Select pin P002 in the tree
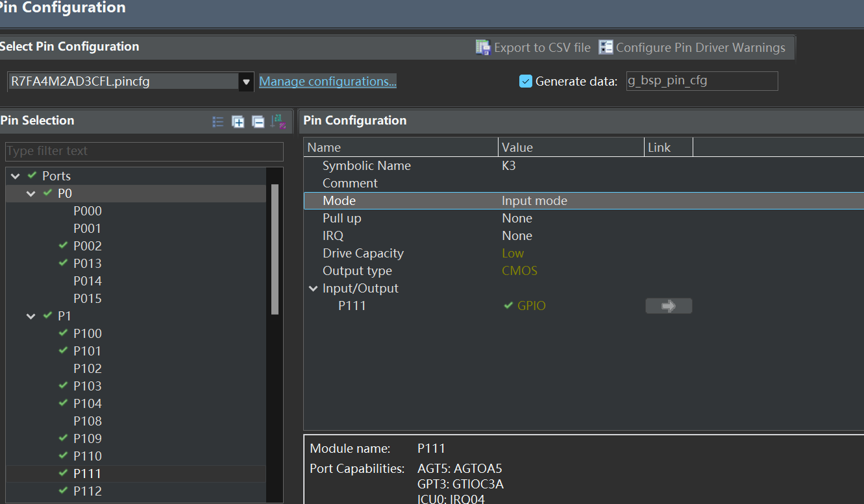The image size is (864, 504). tap(87, 246)
